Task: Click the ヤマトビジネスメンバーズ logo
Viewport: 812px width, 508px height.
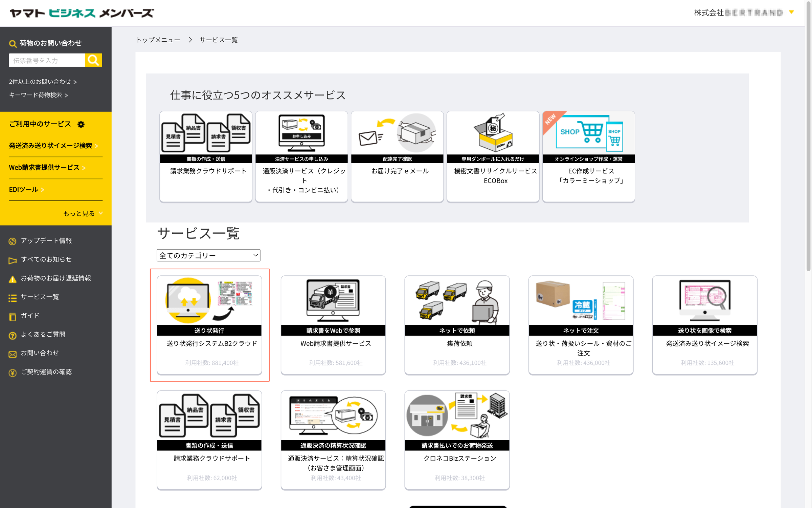Action: (x=81, y=13)
